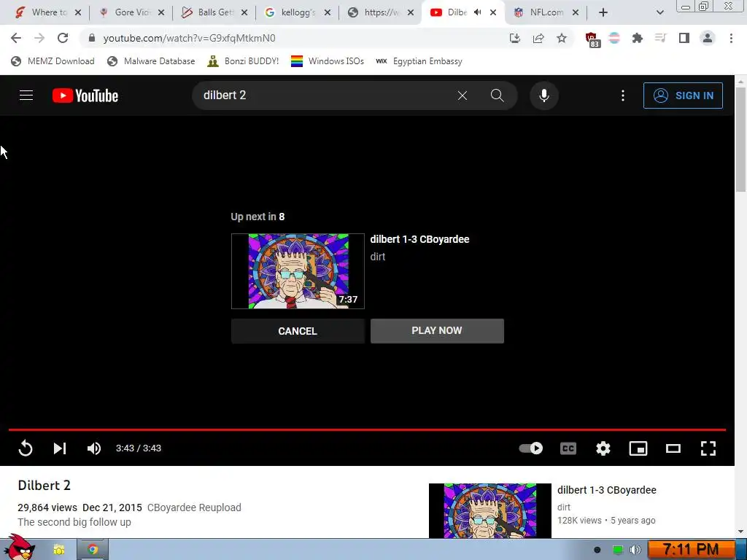Open player settings gear

[603, 448]
